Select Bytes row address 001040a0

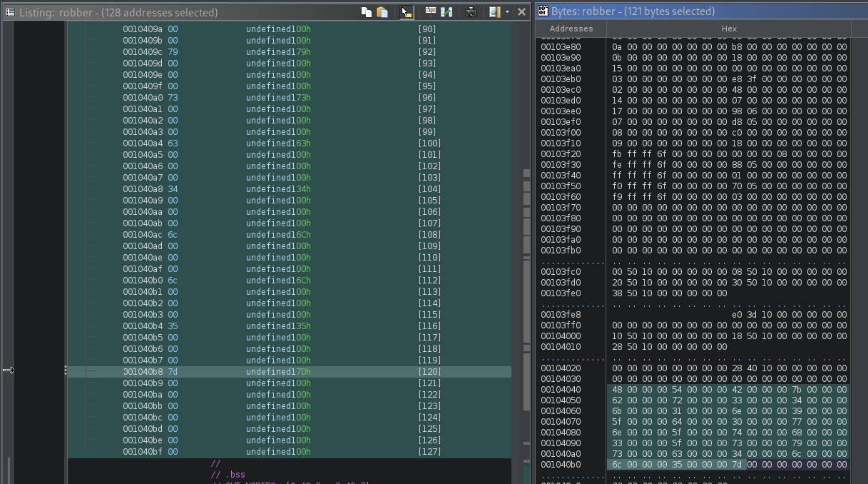pos(561,454)
